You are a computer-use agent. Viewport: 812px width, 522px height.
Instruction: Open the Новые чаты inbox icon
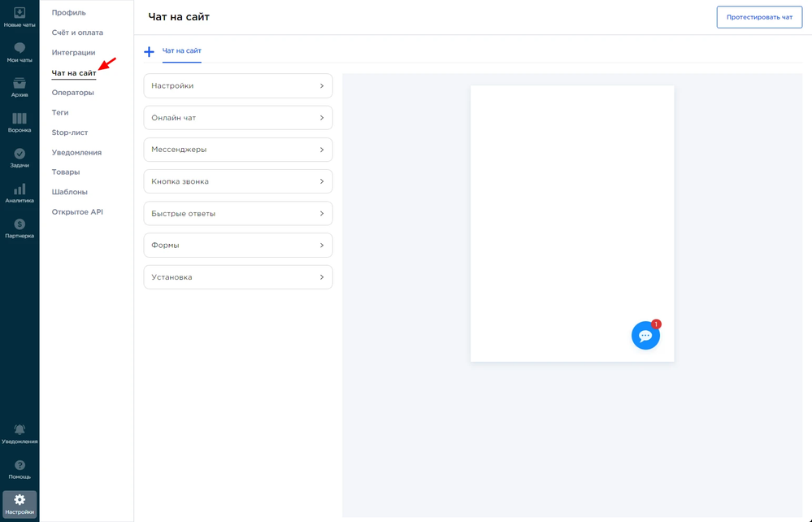(20, 13)
